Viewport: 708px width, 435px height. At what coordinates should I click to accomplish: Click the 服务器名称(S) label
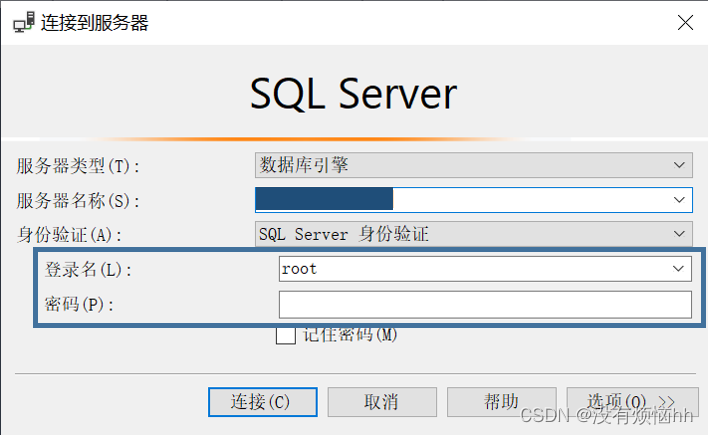(78, 201)
